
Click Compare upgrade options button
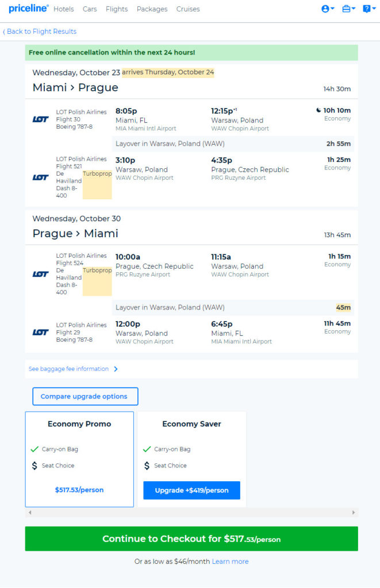tap(85, 396)
